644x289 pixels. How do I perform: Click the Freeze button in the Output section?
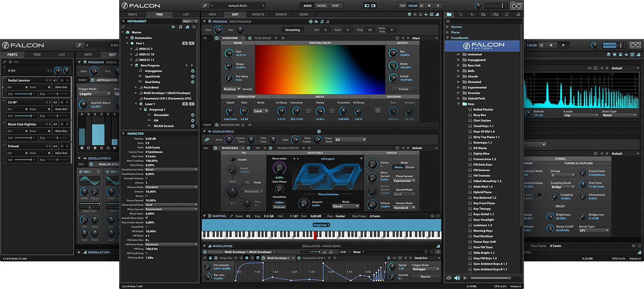pyautogui.click(x=403, y=89)
